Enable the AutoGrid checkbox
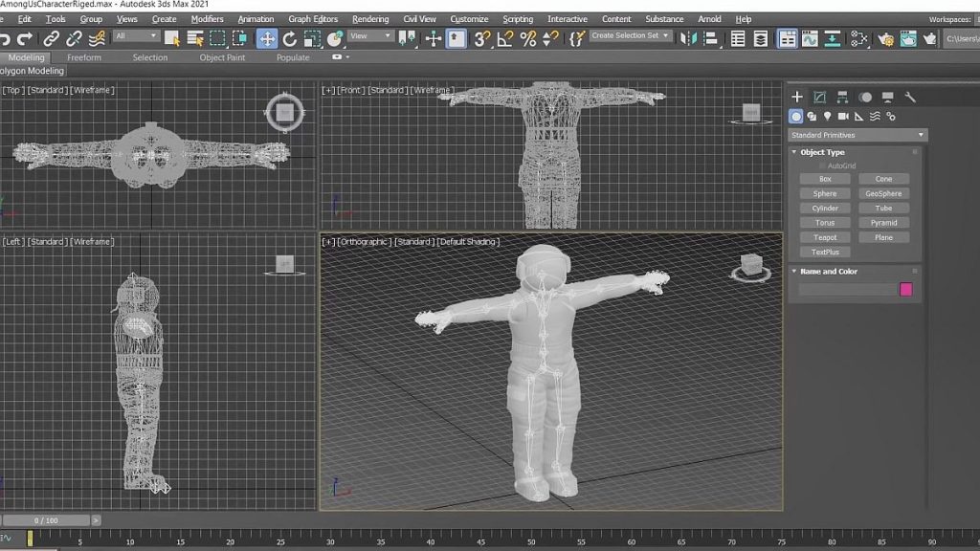The width and height of the screenshot is (980, 551). (822, 166)
